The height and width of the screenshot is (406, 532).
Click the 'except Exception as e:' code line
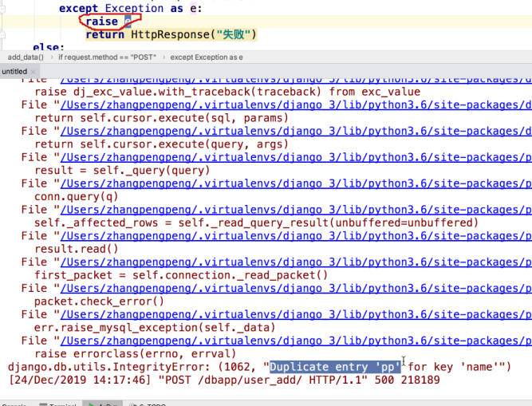(x=131, y=8)
